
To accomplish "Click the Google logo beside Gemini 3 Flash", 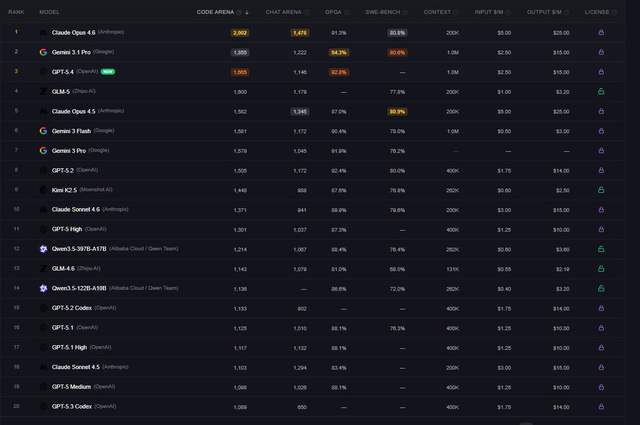I will tap(43, 130).
